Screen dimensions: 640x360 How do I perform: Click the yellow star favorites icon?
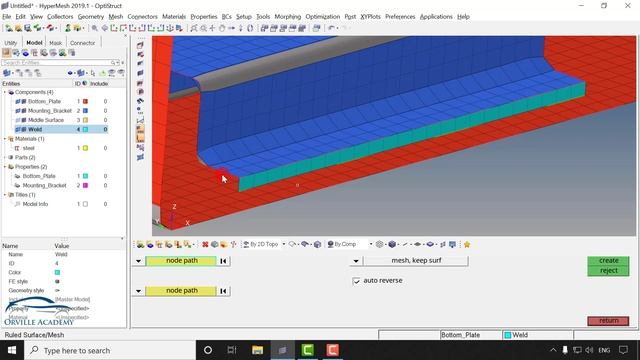(467, 244)
